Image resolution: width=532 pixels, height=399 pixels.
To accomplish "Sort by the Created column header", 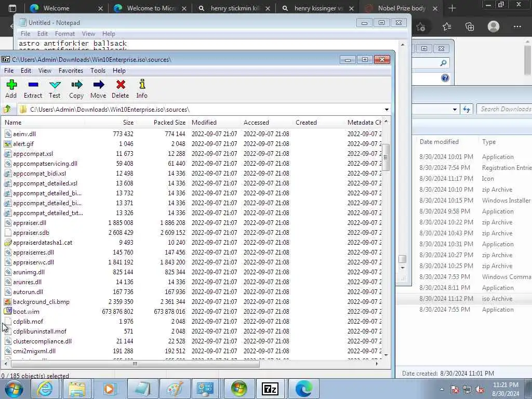I will point(318,123).
